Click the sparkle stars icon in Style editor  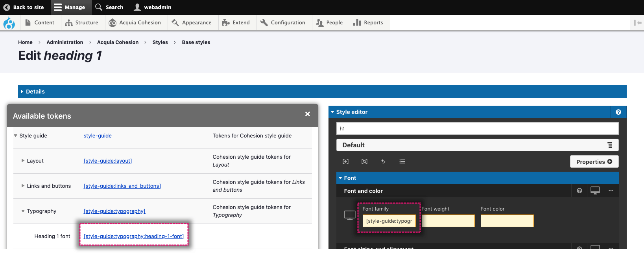tap(383, 161)
